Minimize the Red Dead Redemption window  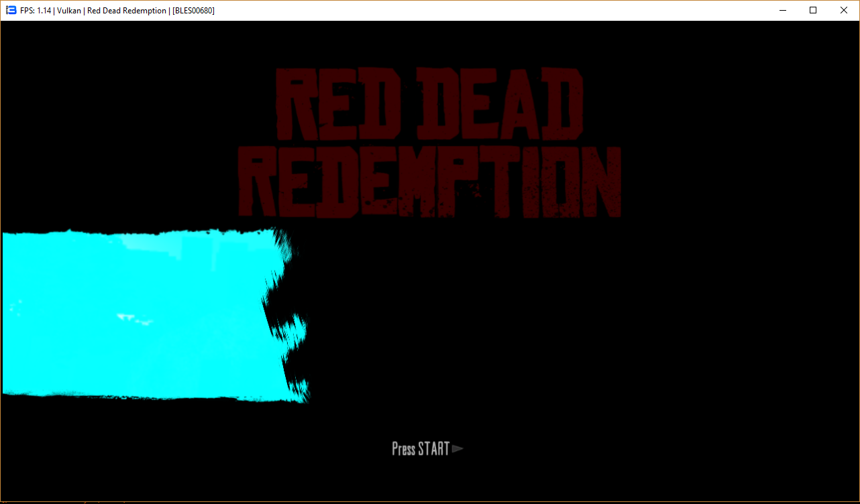[782, 10]
